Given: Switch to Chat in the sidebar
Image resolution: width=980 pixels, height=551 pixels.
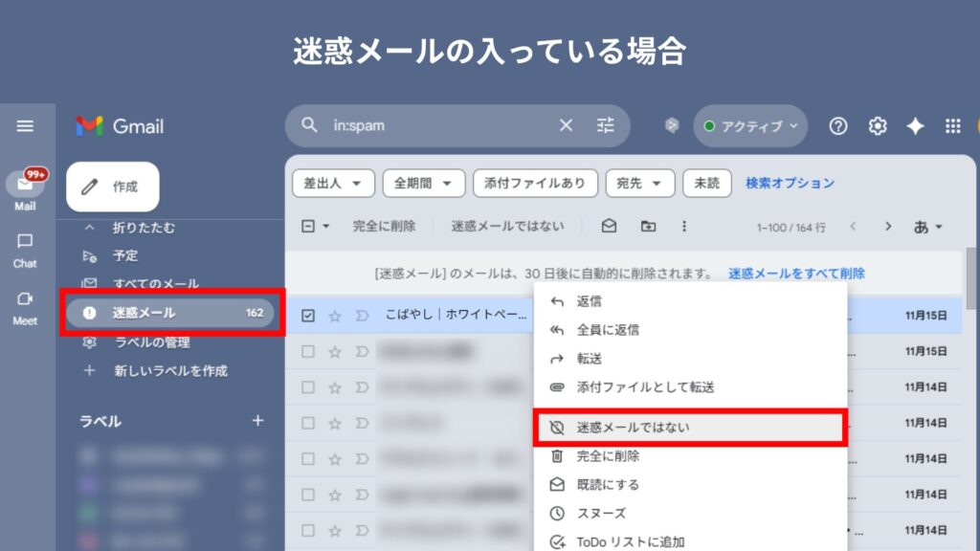Looking at the screenshot, I should tap(26, 250).
